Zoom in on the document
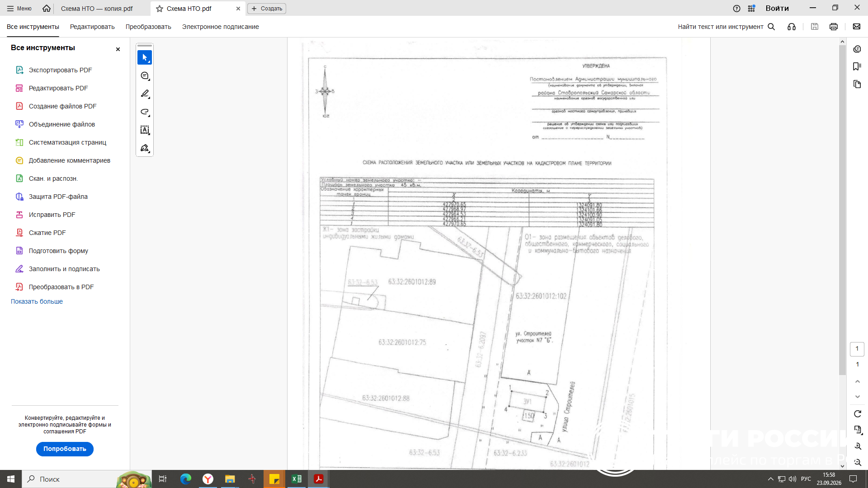Screen dimensions: 868x488 tap(858, 446)
